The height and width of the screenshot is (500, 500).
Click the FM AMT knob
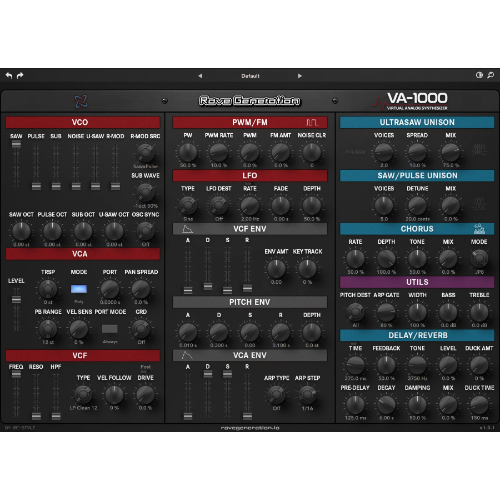[281, 152]
